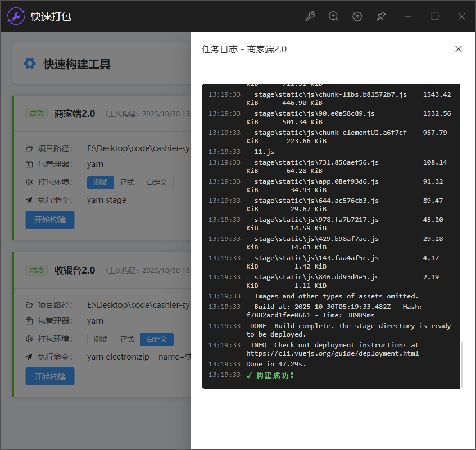Click the wrench tool icon in title bar
This screenshot has height=450, width=476.
click(x=310, y=16)
